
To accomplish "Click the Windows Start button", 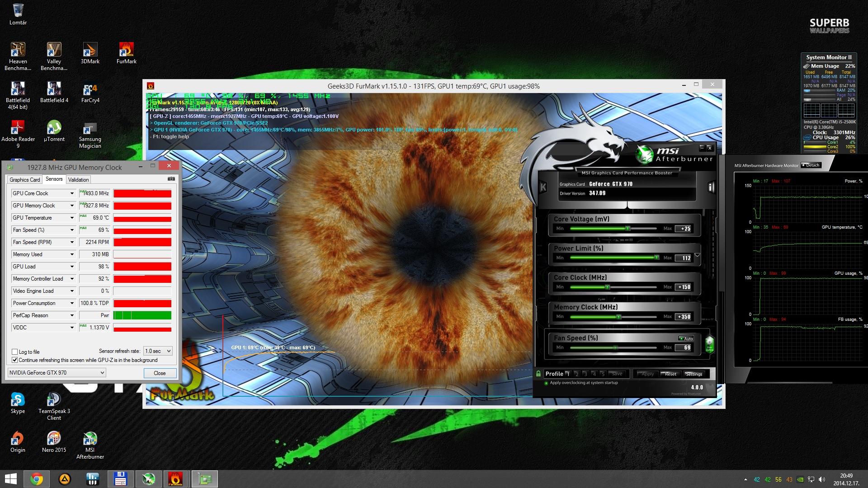I will tap(10, 479).
